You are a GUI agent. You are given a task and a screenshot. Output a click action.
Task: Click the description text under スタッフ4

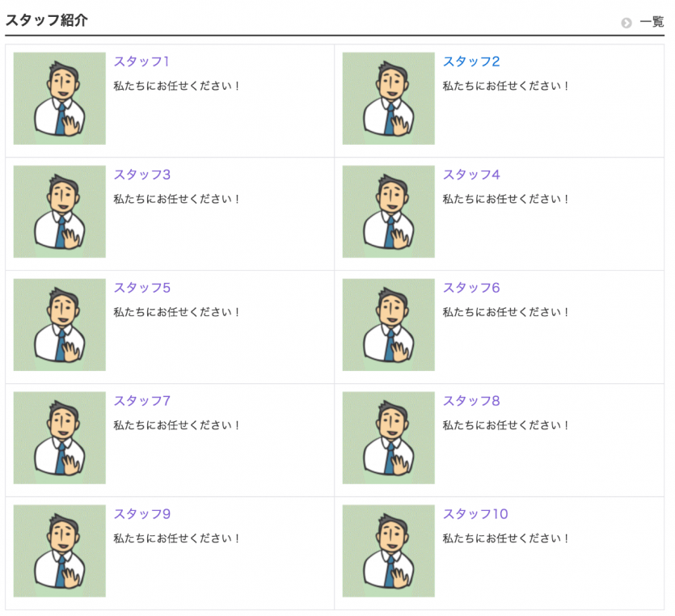click(505, 200)
